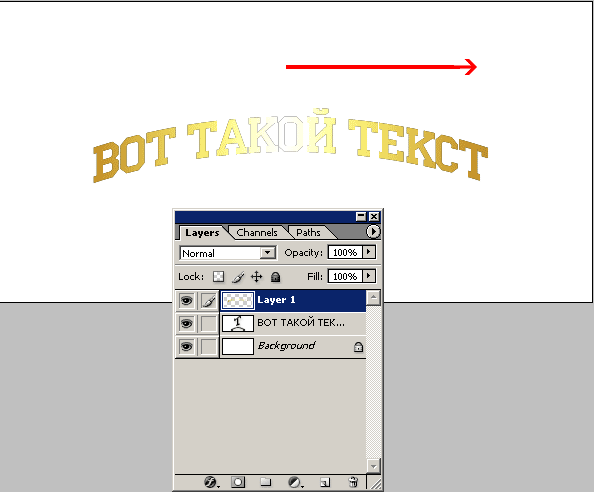This screenshot has width=594, height=492.
Task: Open the Opacity slider arrow
Action: [x=369, y=252]
